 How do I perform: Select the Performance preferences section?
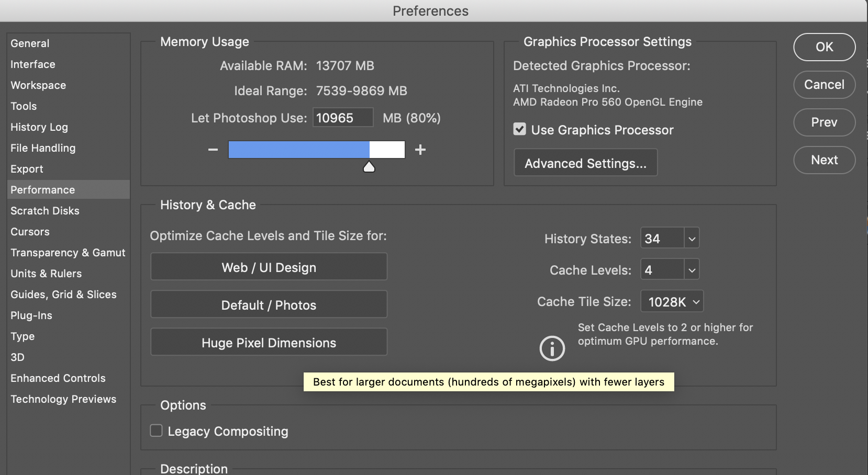click(42, 189)
